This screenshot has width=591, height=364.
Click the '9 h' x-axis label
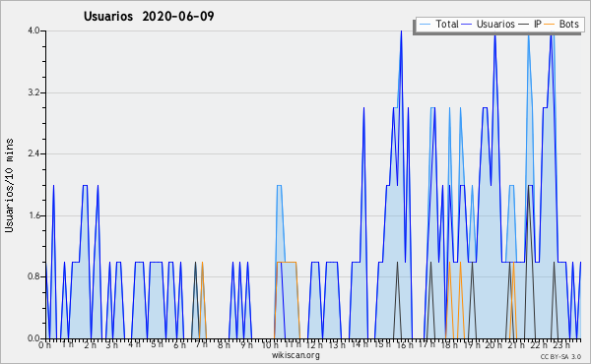246,344
